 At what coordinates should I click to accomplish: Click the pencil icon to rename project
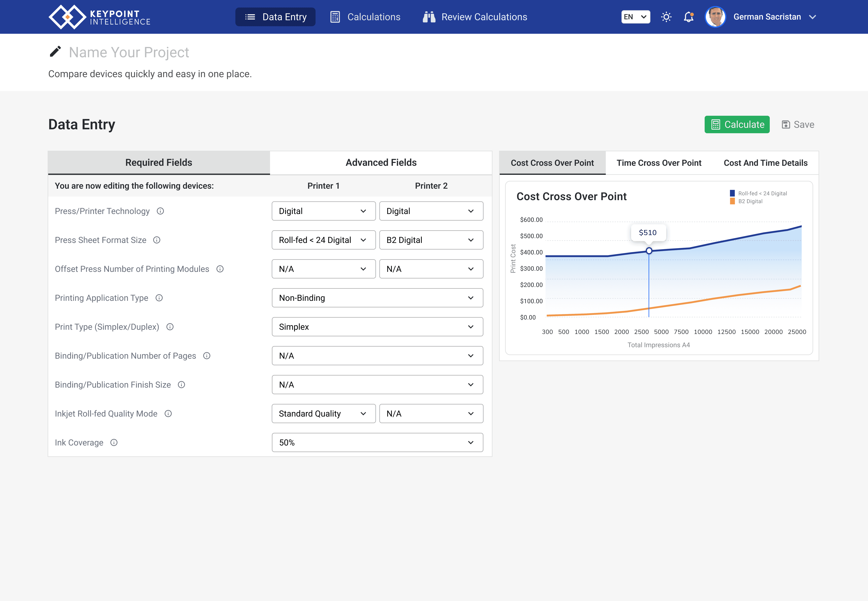point(55,52)
